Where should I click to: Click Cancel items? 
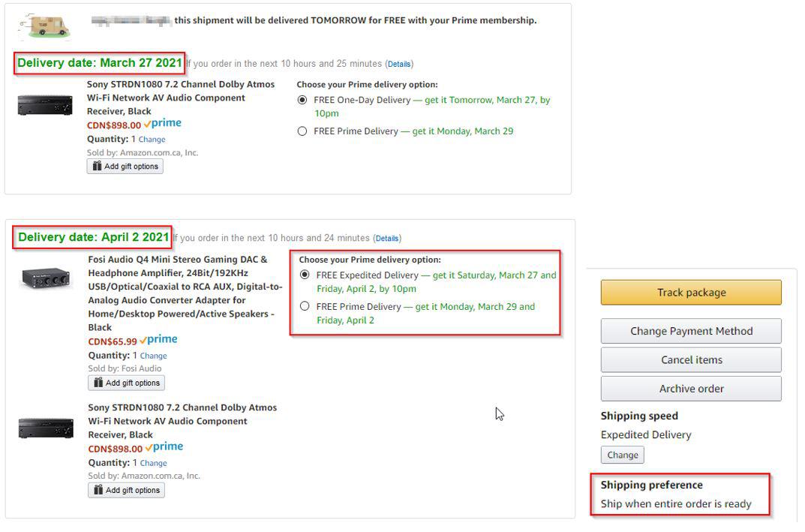pos(689,359)
